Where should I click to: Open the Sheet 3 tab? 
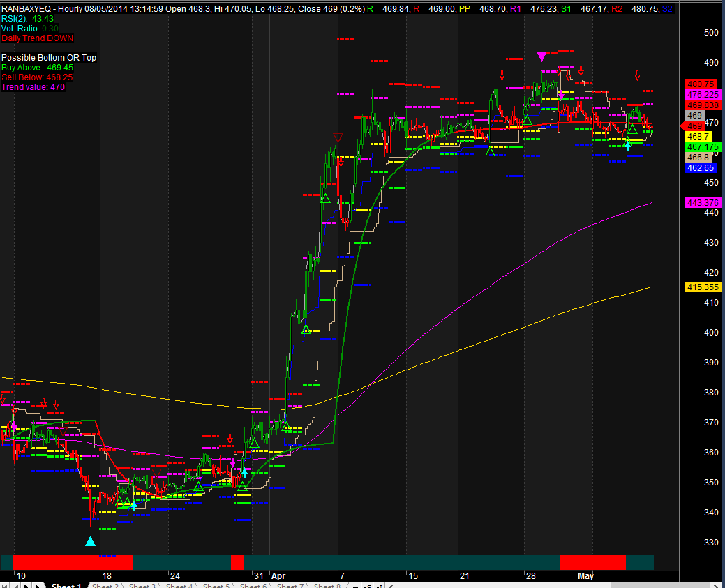[142, 585]
